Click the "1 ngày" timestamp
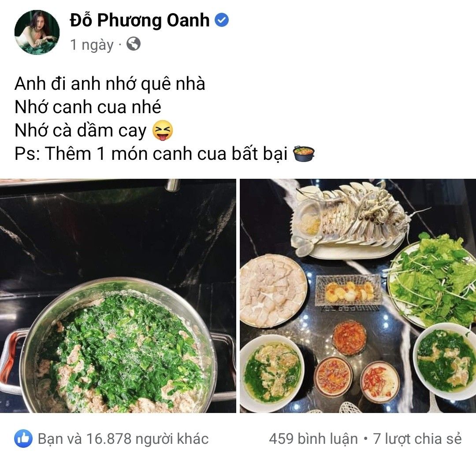The image size is (476, 461). click(x=92, y=45)
